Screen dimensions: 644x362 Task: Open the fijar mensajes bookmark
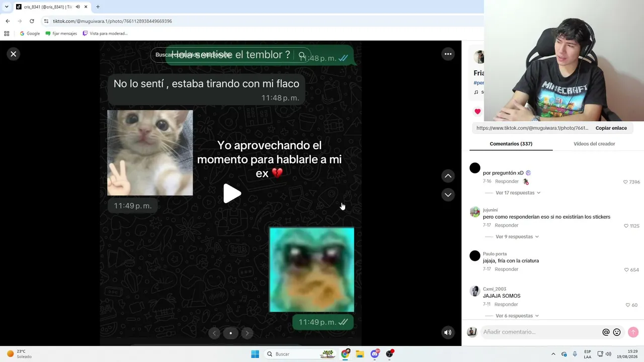coord(61,34)
